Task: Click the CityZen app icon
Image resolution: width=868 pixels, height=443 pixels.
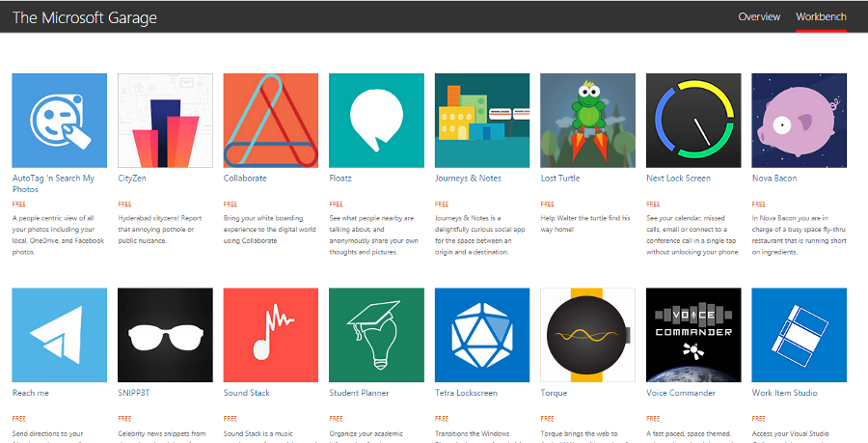Action: click(x=165, y=121)
